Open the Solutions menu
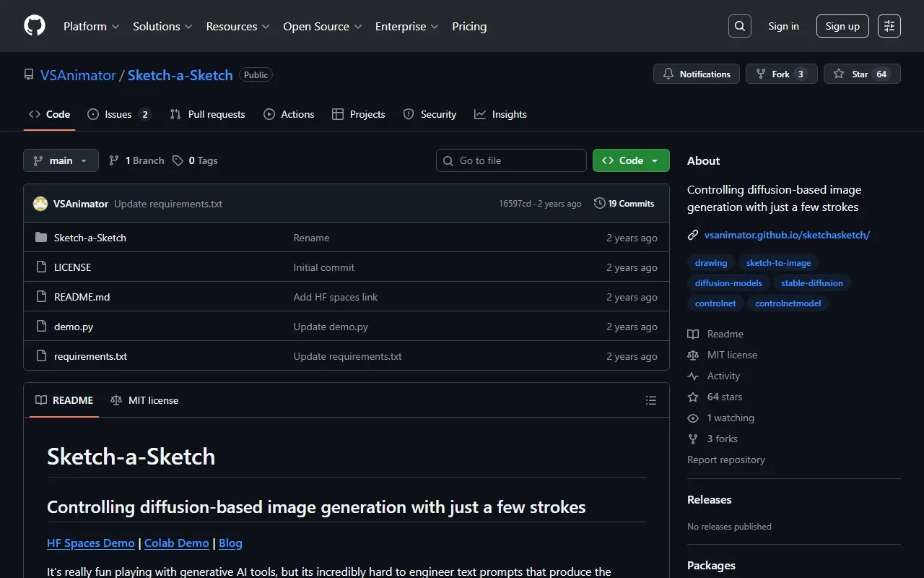This screenshot has height=578, width=924. [x=162, y=26]
